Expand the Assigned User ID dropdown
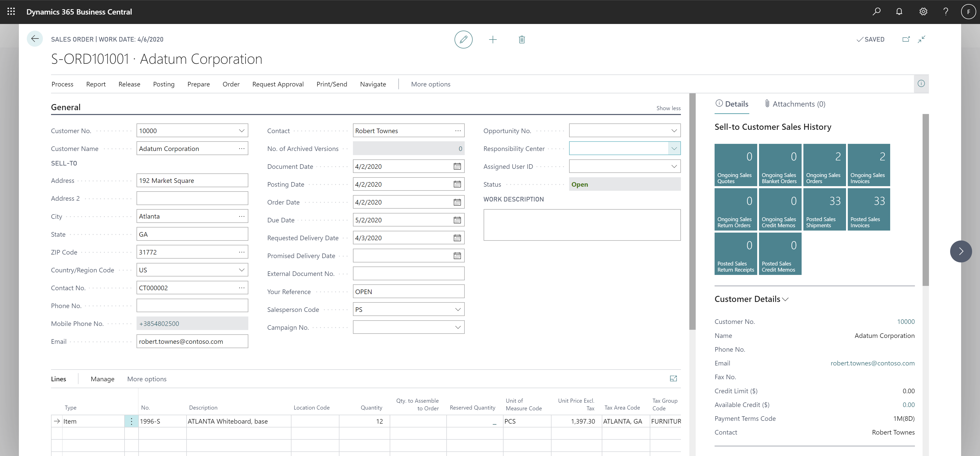This screenshot has height=456, width=980. pyautogui.click(x=674, y=166)
